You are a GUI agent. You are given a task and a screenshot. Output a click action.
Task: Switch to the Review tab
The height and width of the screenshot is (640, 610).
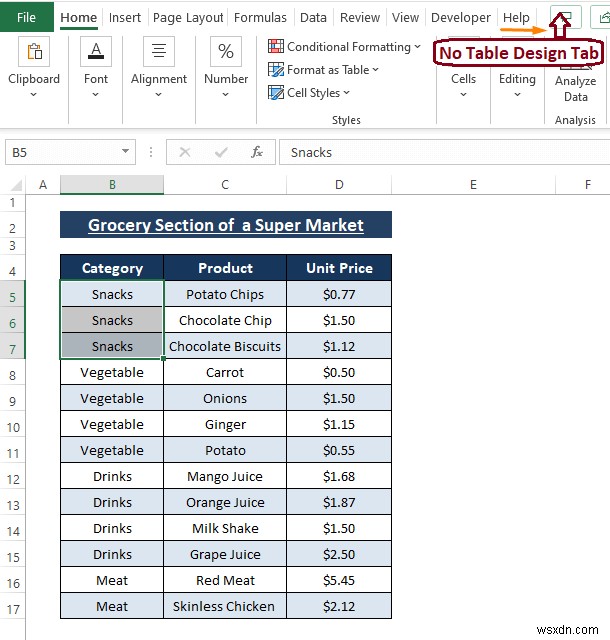point(360,18)
